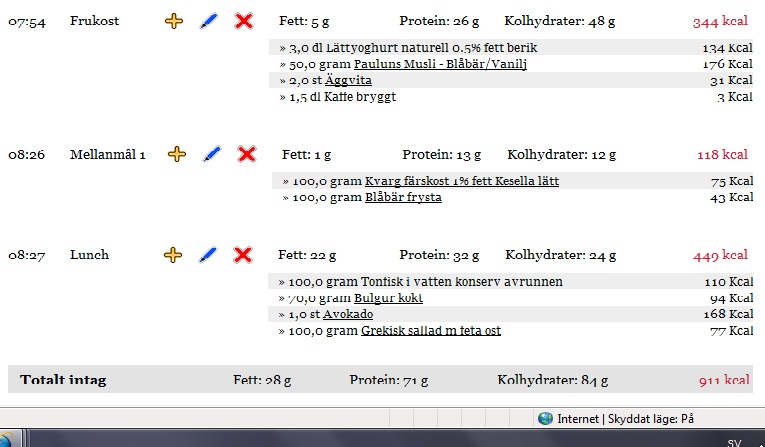Click the Grekisk sallad m feta ost link
Image resolution: width=765 pixels, height=447 pixels.
point(430,330)
